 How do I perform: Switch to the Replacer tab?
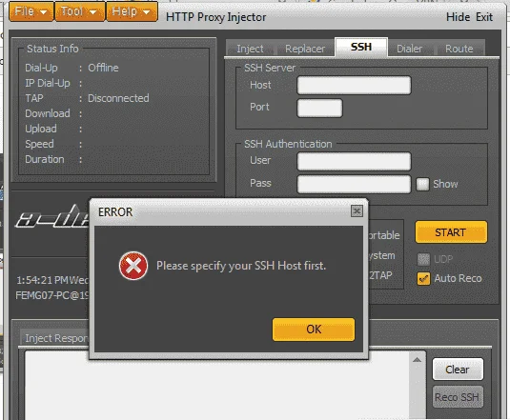305,49
